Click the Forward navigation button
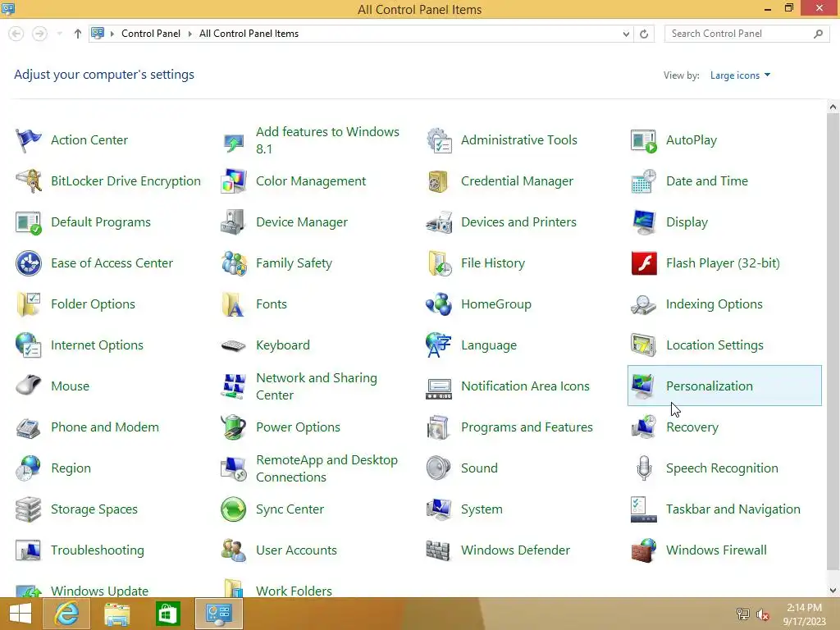The width and height of the screenshot is (840, 630). click(39, 34)
